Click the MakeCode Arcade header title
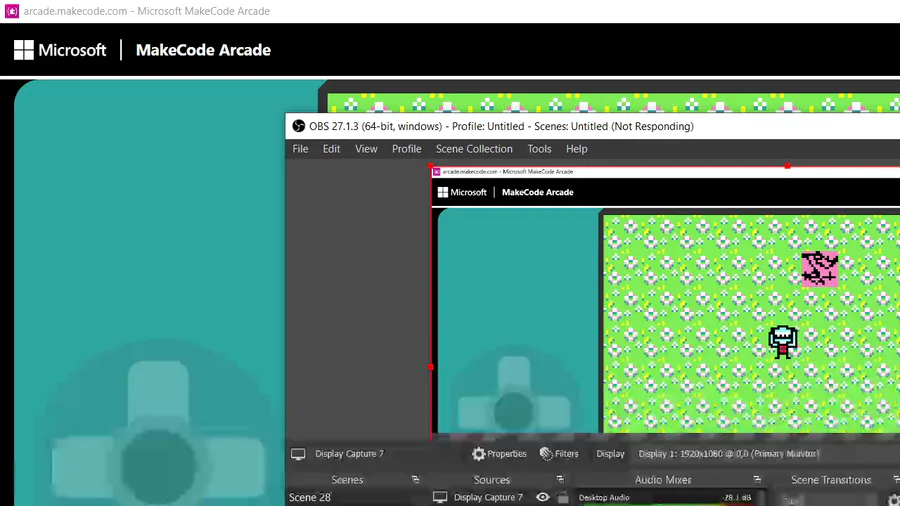 click(x=203, y=50)
